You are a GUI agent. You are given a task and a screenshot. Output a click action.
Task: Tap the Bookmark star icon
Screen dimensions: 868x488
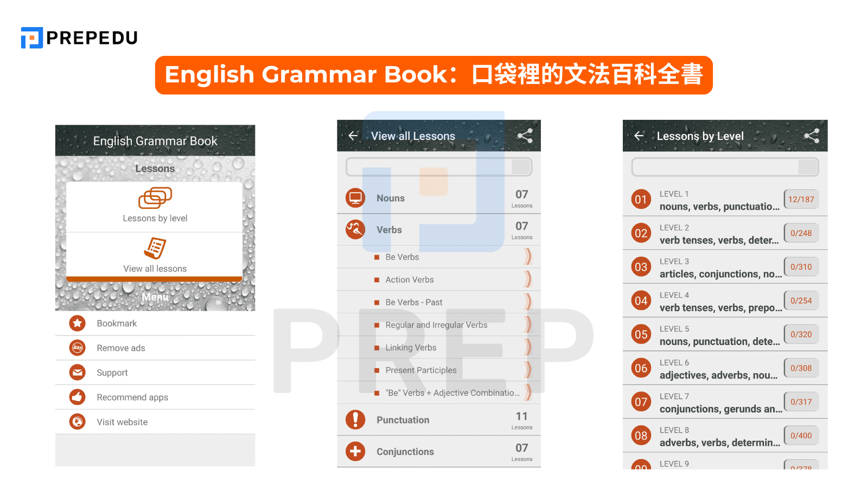(77, 323)
